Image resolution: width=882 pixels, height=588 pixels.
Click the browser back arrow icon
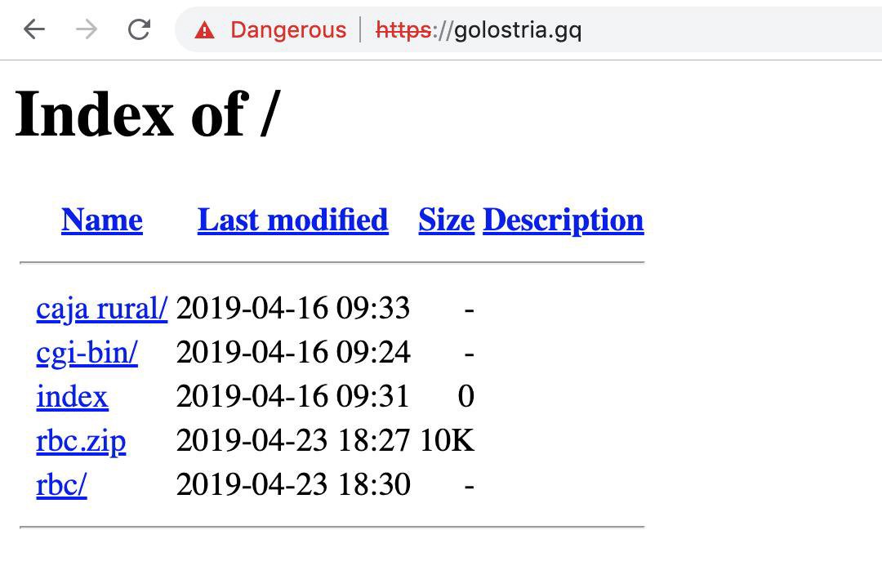point(33,29)
